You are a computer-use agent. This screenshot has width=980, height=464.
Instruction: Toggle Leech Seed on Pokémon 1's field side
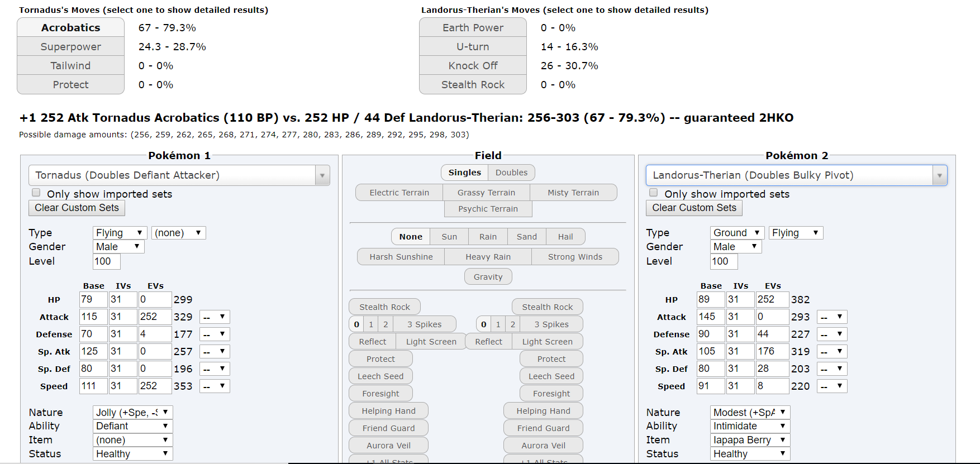(380, 376)
